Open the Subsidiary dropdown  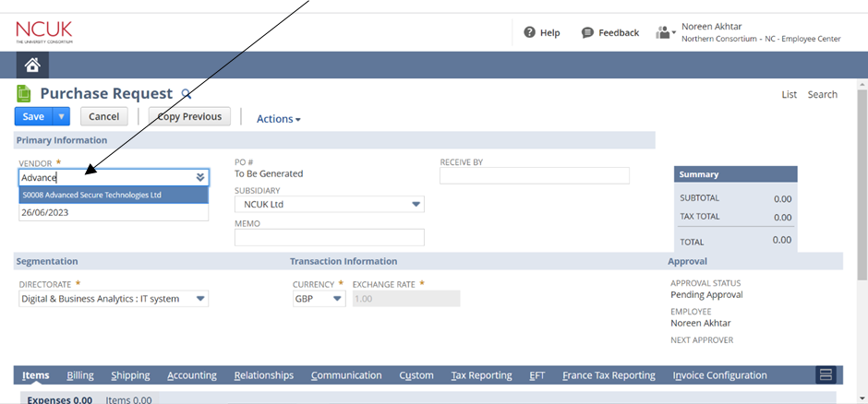pos(416,204)
